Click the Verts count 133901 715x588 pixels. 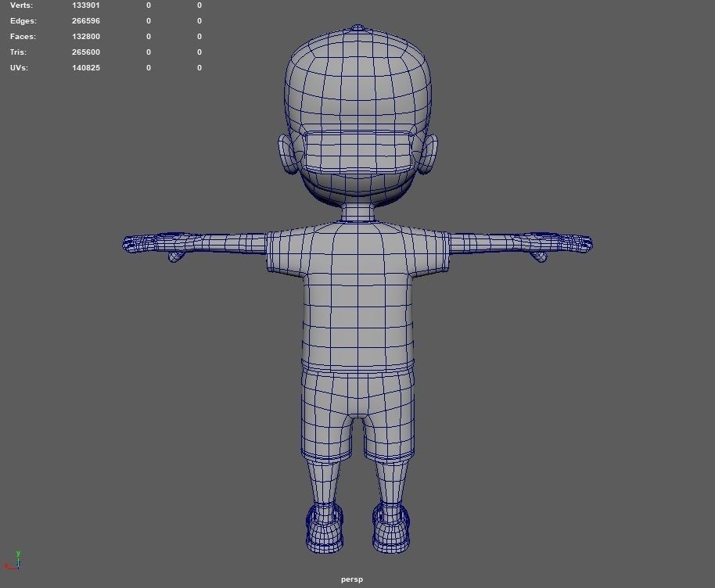point(86,5)
